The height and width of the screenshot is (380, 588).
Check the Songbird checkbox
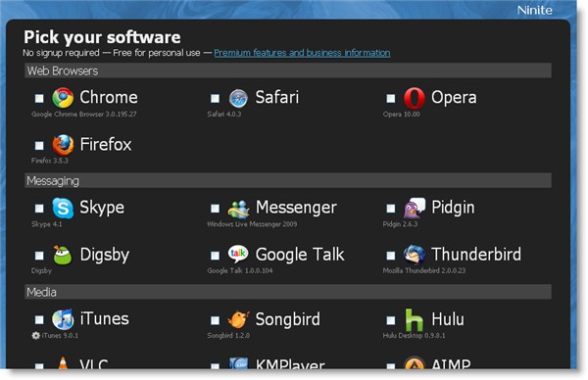pyautogui.click(x=215, y=320)
